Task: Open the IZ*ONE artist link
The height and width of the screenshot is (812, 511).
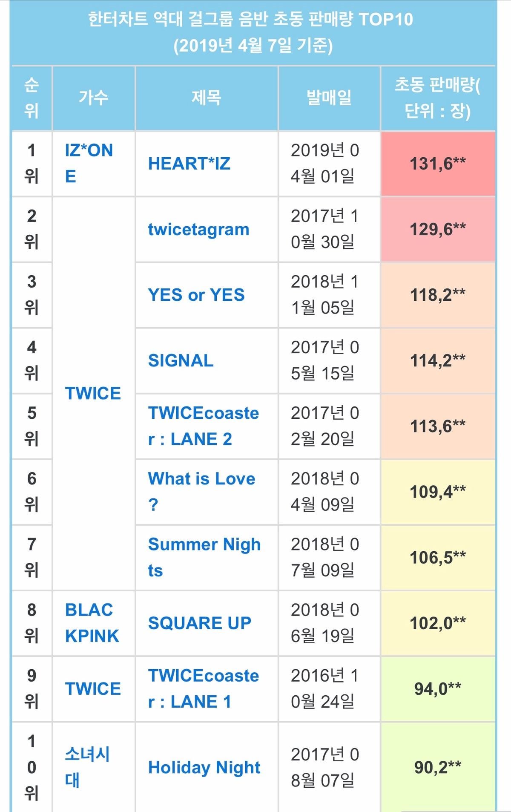Action: click(89, 151)
